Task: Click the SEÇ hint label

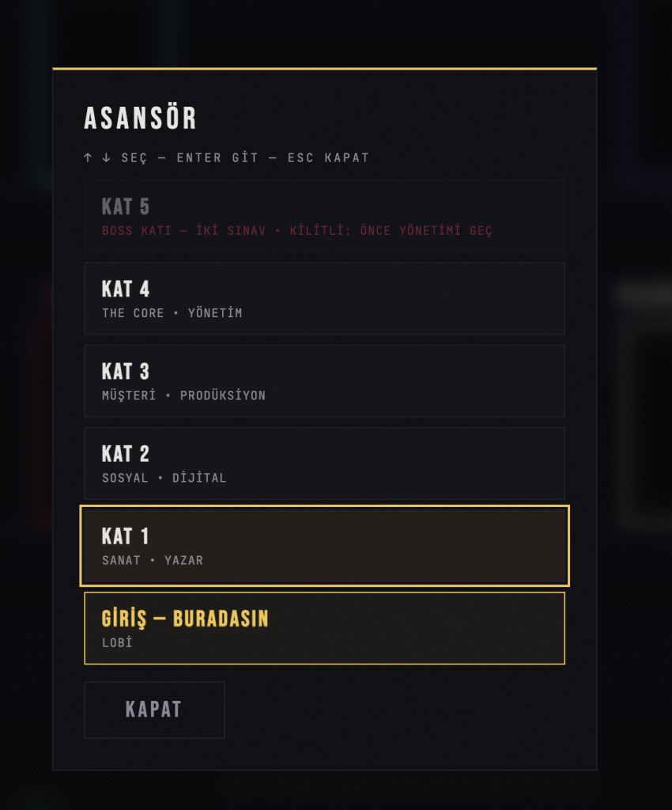Action: click(134, 158)
